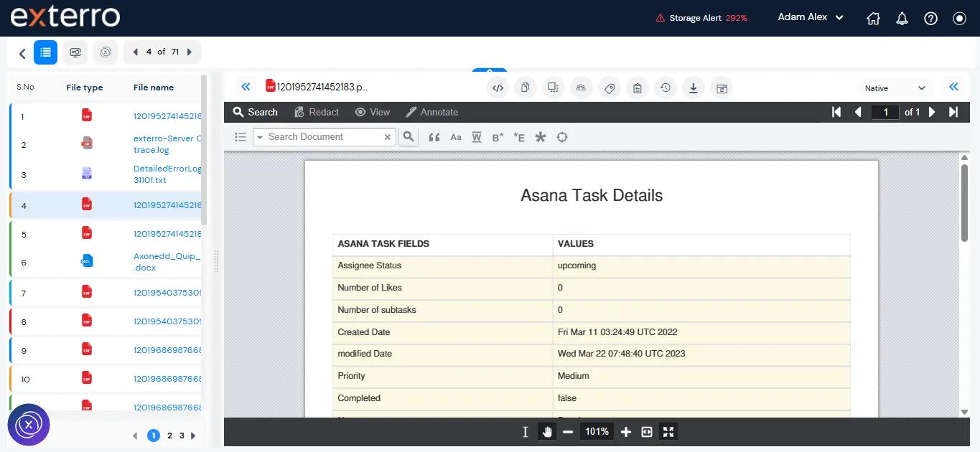This screenshot has height=452, width=980.
Task: Switch to the Redact tab
Action: click(316, 112)
